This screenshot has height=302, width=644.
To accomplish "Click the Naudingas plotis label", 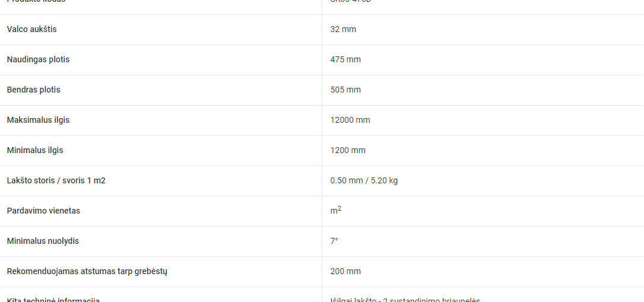I will click(x=38, y=59).
